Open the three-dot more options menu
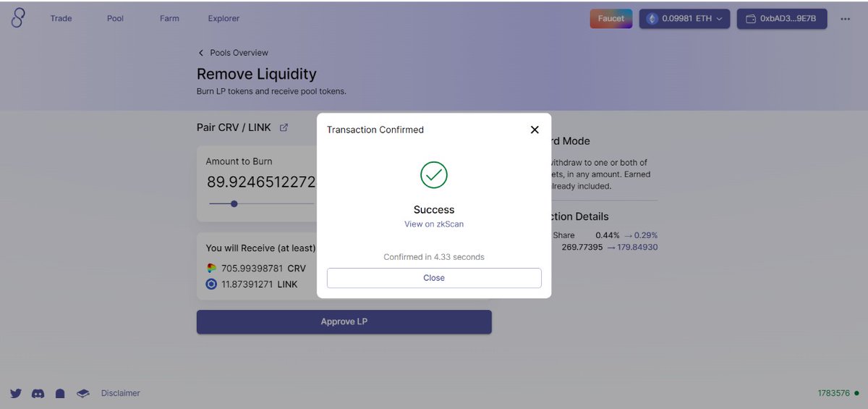The width and height of the screenshot is (868, 409). coord(846,20)
